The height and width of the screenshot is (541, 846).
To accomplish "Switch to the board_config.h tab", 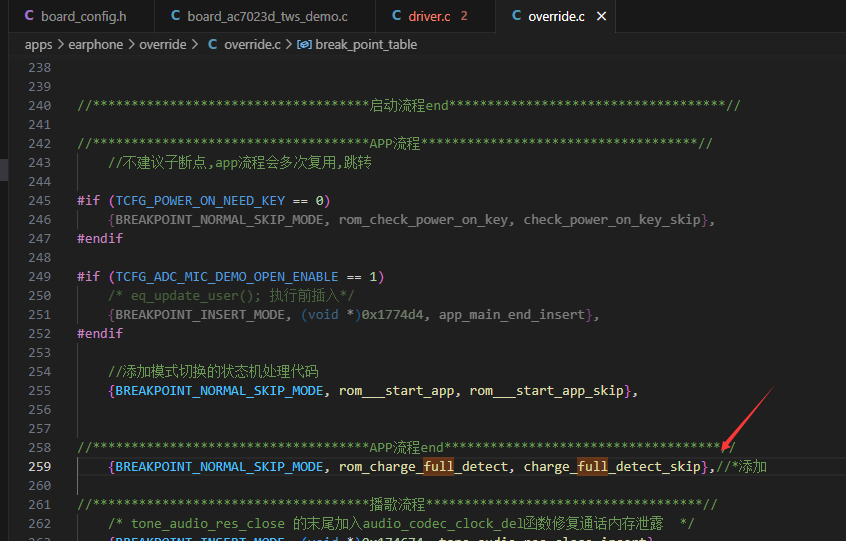I will (x=76, y=16).
